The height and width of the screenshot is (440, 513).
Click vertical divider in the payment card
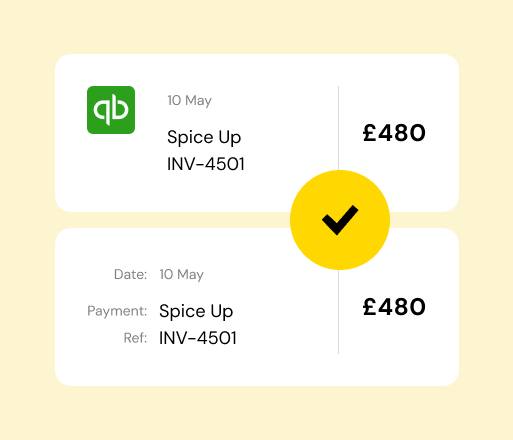coord(339,312)
